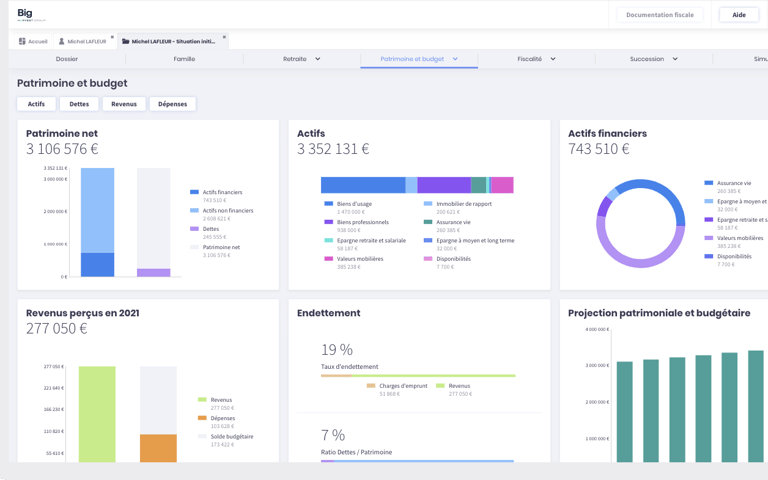Open the Accueil home icon tab
The width and height of the screenshot is (768, 480).
pyautogui.click(x=22, y=42)
